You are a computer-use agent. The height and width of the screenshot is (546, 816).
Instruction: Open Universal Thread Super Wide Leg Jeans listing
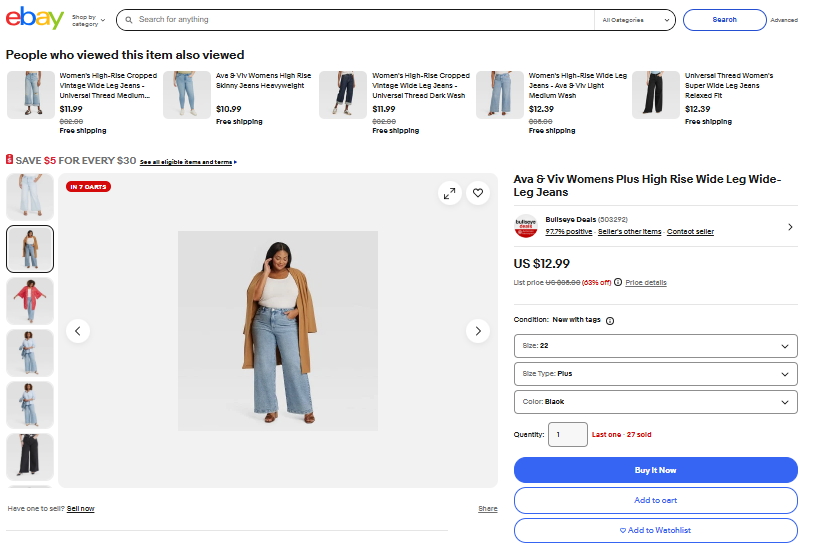[729, 85]
